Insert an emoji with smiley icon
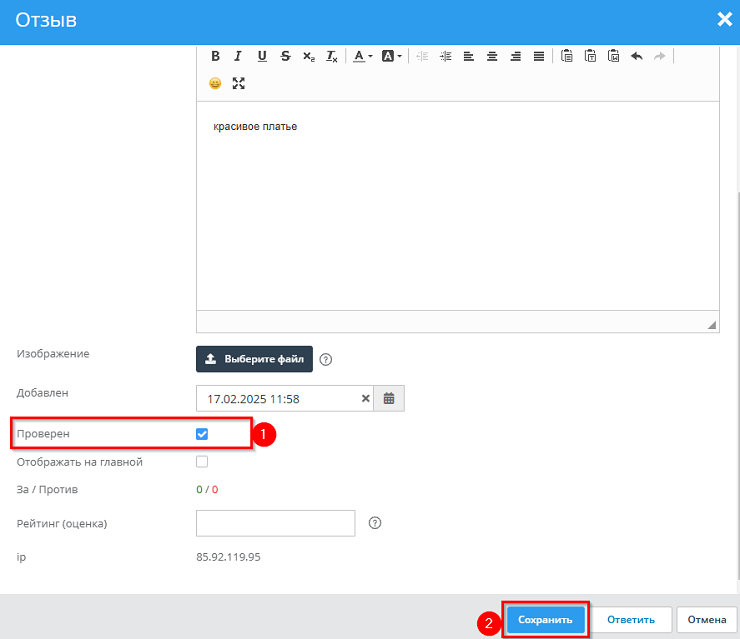Screen dimensions: 740x639 click(215, 83)
